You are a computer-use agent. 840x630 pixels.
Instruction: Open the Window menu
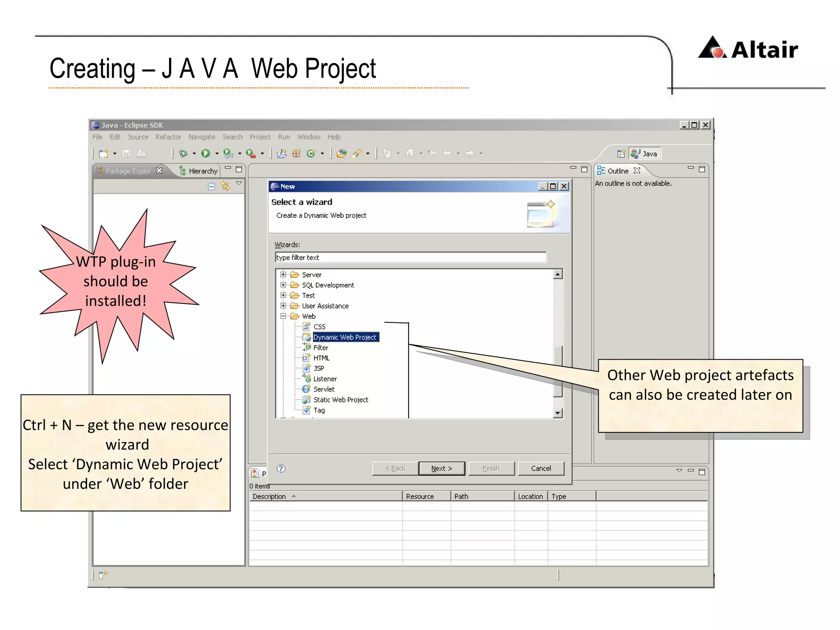[309, 137]
